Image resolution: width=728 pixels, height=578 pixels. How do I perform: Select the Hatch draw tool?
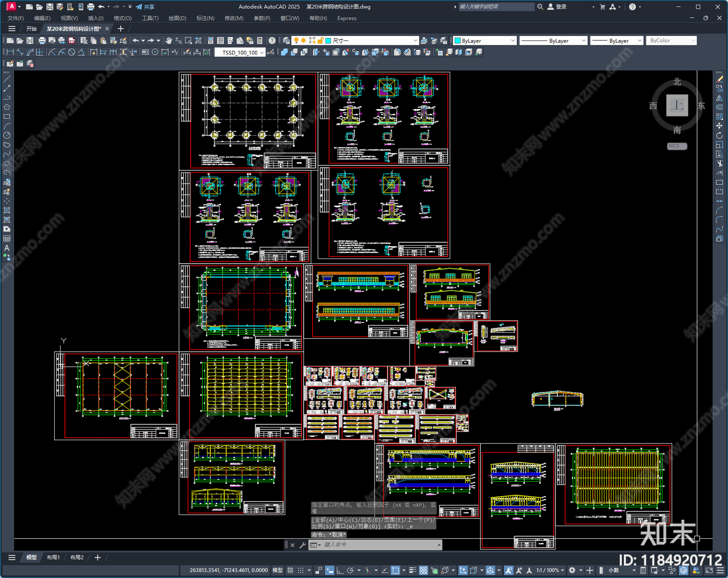pos(7,210)
